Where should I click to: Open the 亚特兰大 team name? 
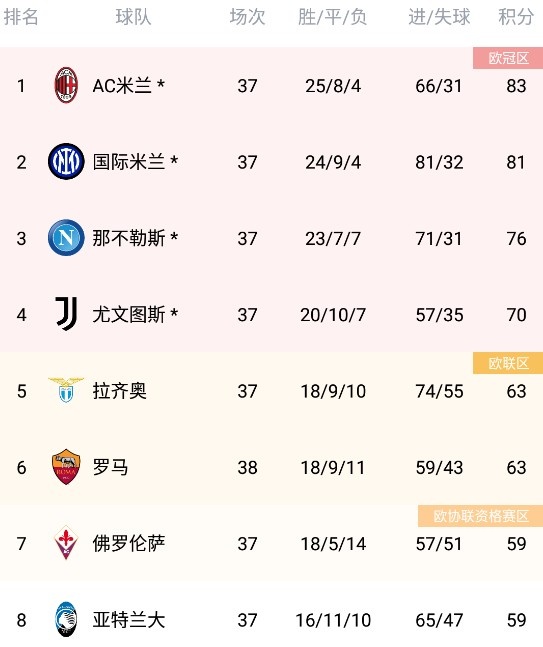click(129, 620)
